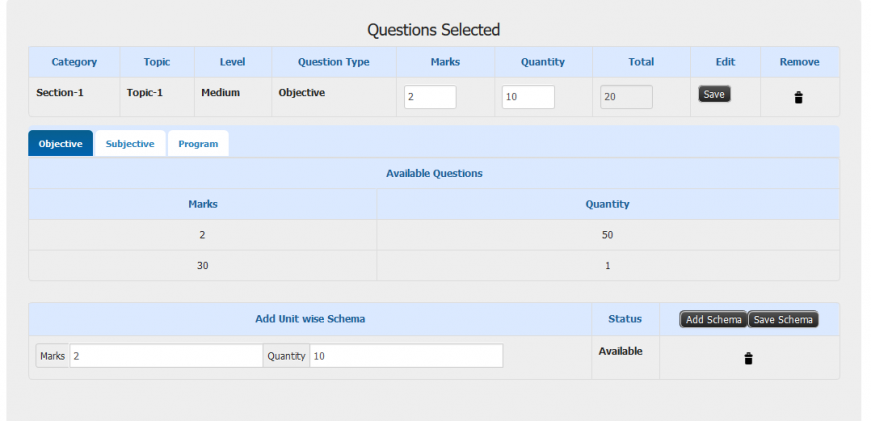Click trash icon in Section-1 row

(x=798, y=98)
